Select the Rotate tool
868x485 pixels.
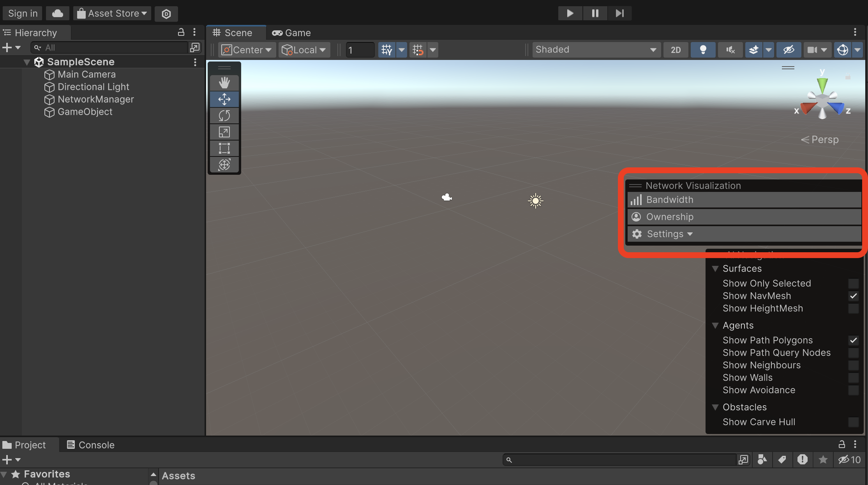click(224, 115)
